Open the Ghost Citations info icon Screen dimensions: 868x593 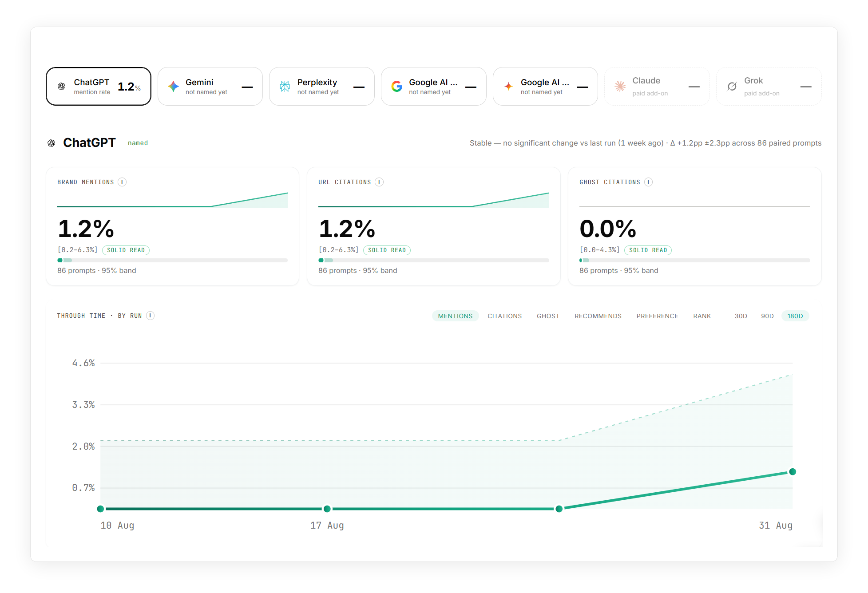coord(649,182)
